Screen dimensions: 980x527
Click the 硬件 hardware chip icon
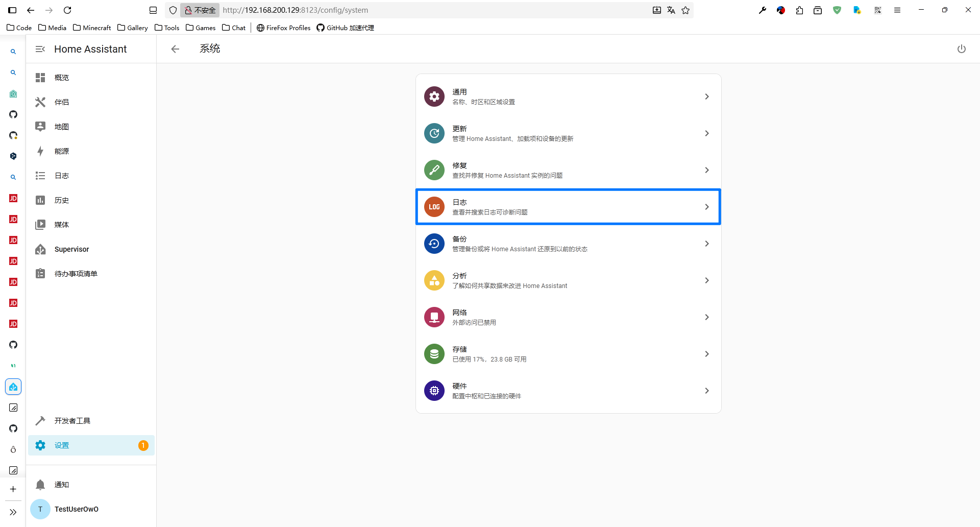tap(434, 391)
